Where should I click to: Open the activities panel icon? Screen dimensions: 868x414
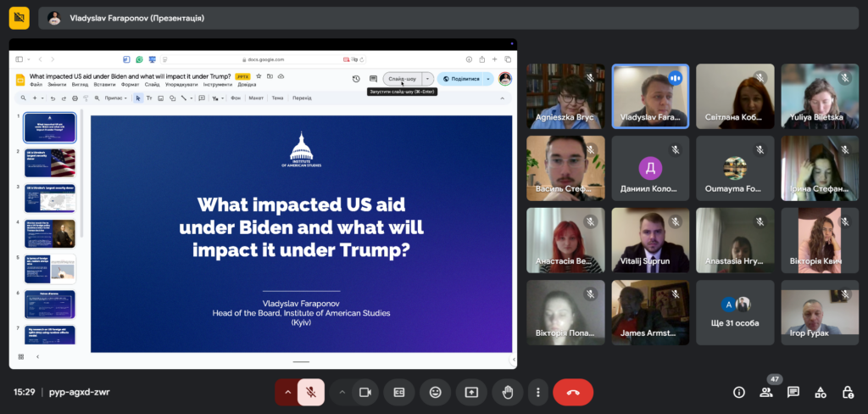(x=821, y=392)
